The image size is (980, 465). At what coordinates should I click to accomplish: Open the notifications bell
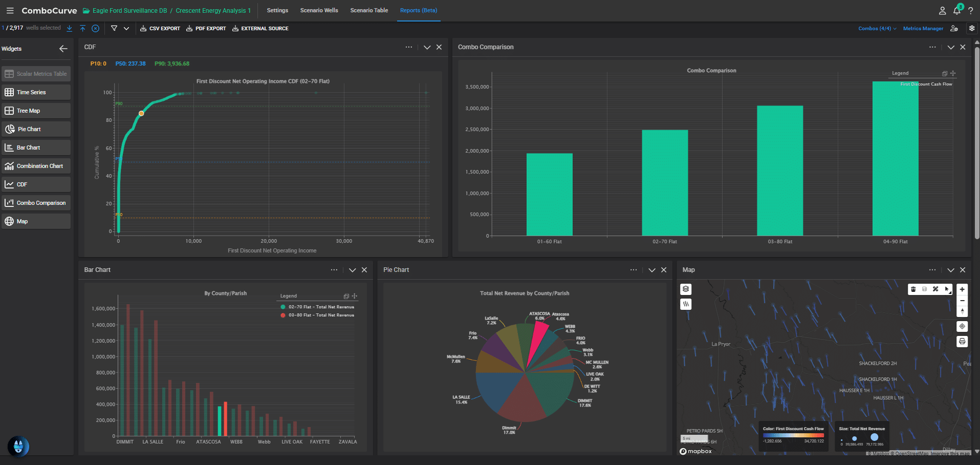957,10
